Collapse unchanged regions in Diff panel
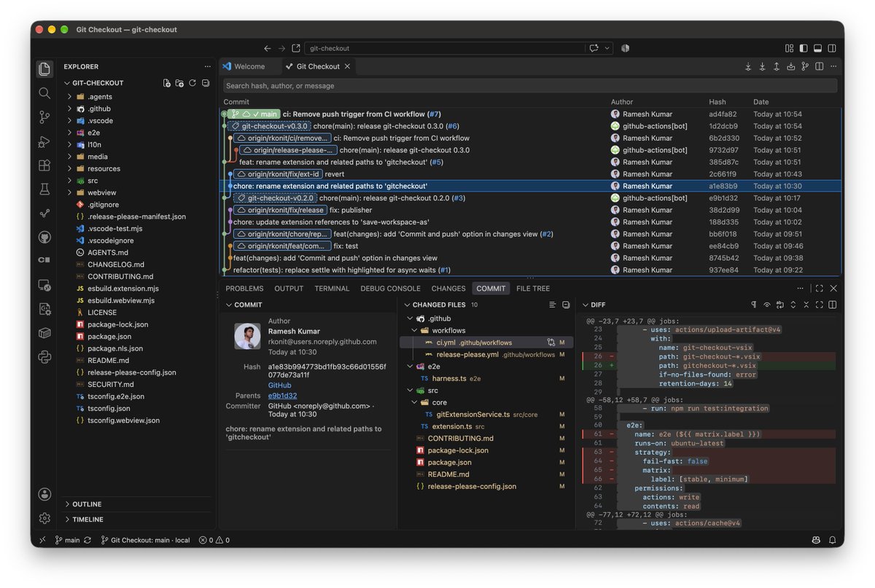The height and width of the screenshot is (588, 875). [x=806, y=305]
